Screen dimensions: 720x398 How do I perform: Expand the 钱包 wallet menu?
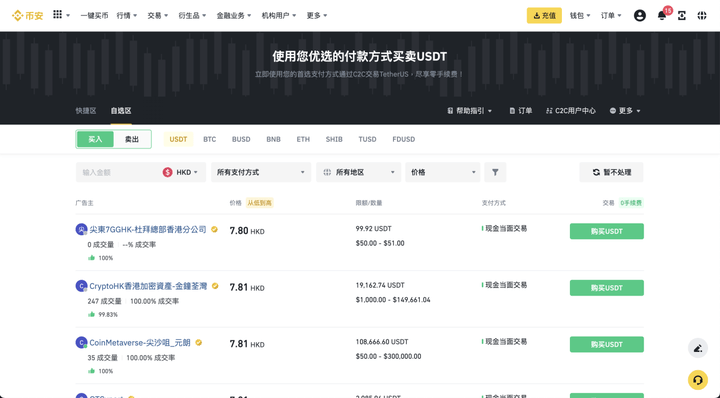click(x=580, y=16)
